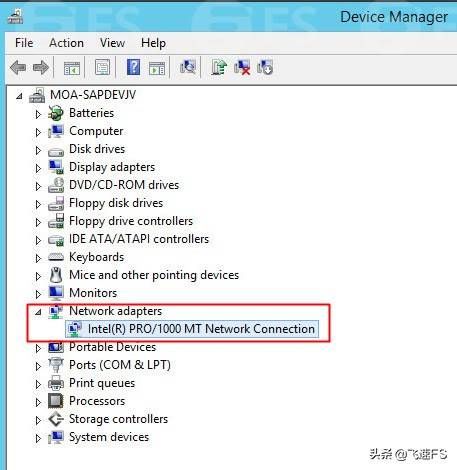Collapse the Network adapters node
The height and width of the screenshot is (470, 457).
(x=38, y=312)
